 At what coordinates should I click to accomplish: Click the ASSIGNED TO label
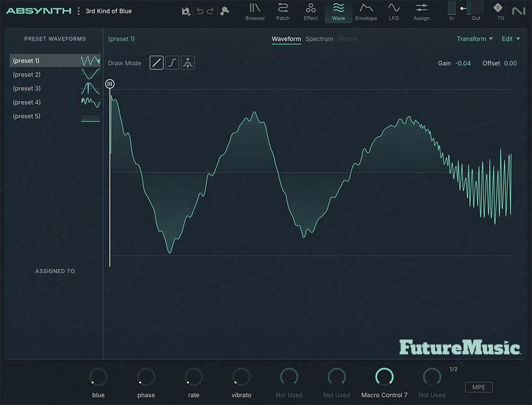(x=55, y=271)
